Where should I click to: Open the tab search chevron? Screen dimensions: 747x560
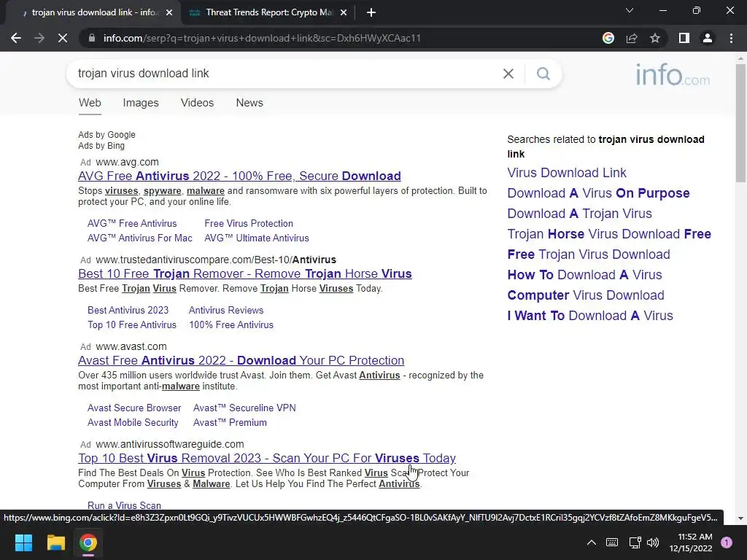point(630,10)
